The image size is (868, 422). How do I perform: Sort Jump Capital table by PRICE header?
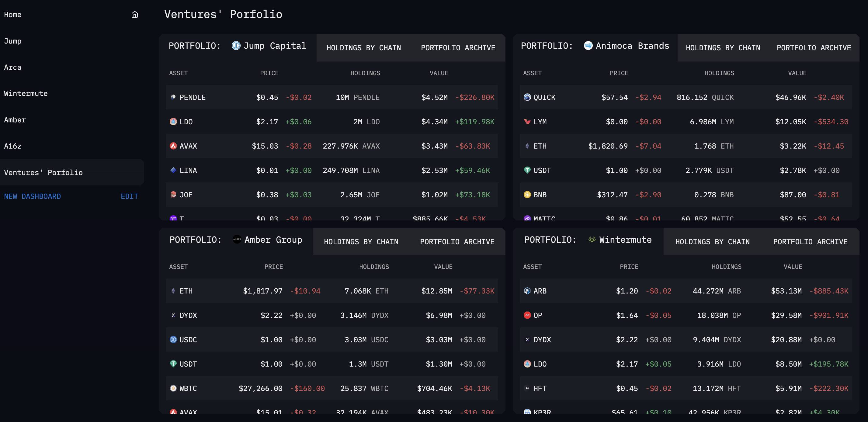269,73
